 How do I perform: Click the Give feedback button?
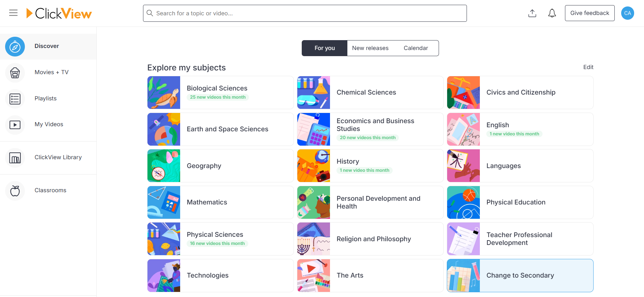(x=590, y=13)
